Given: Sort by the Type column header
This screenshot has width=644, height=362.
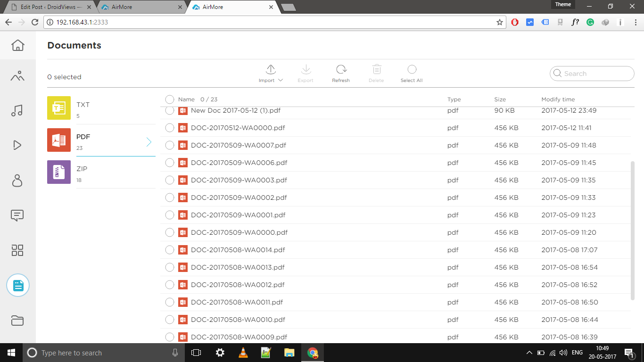Looking at the screenshot, I should point(454,99).
